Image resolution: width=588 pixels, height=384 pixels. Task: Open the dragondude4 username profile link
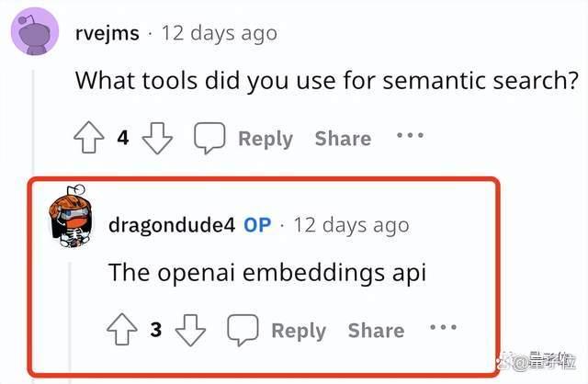(172, 225)
